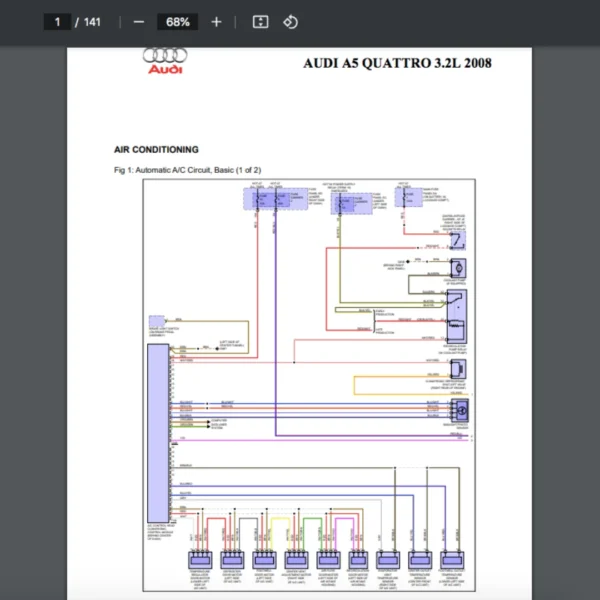Select the AIR CONDITIONING heading

(156, 150)
